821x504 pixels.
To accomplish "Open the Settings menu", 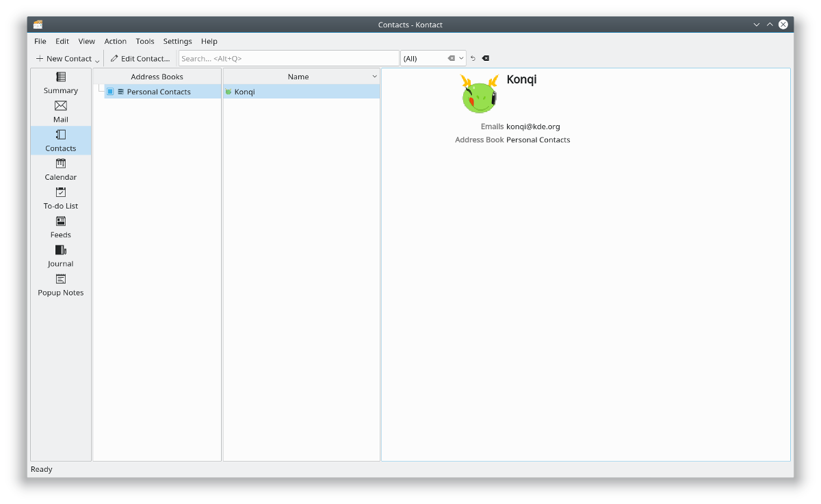I will coord(177,42).
